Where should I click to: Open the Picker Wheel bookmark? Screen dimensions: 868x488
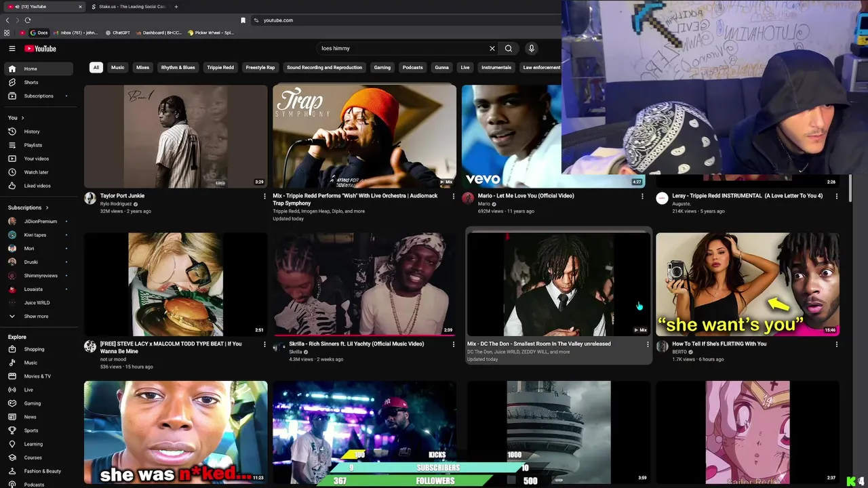[211, 33]
